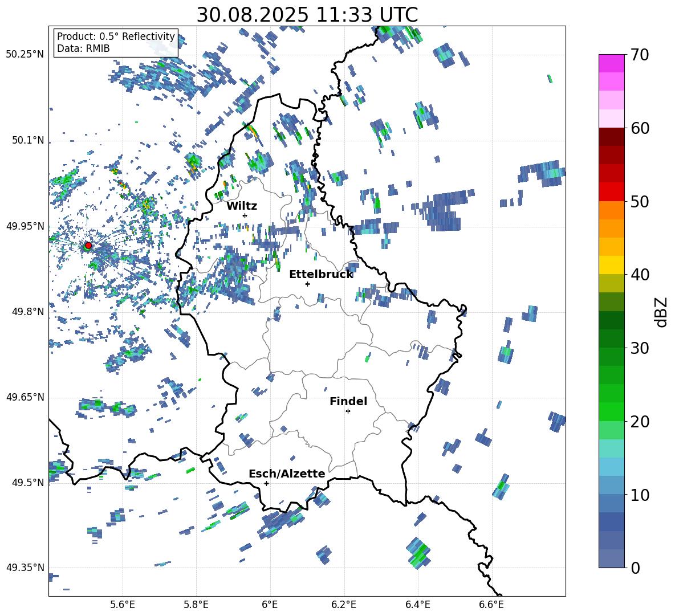The width and height of the screenshot is (675, 616).
Task: Click the Ettelbruck city label
Action: (321, 275)
